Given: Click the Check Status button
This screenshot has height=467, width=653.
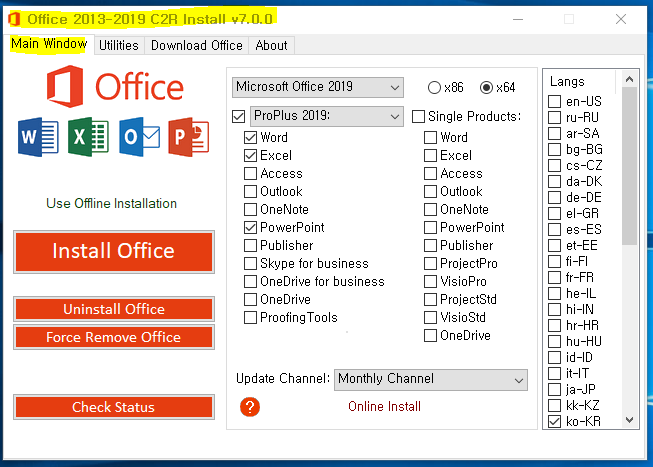Looking at the screenshot, I should [x=114, y=407].
